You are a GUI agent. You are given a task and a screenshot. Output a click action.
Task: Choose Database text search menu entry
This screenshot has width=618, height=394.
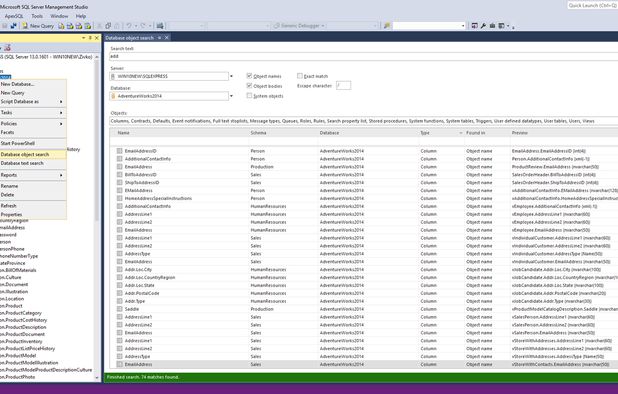point(33,163)
